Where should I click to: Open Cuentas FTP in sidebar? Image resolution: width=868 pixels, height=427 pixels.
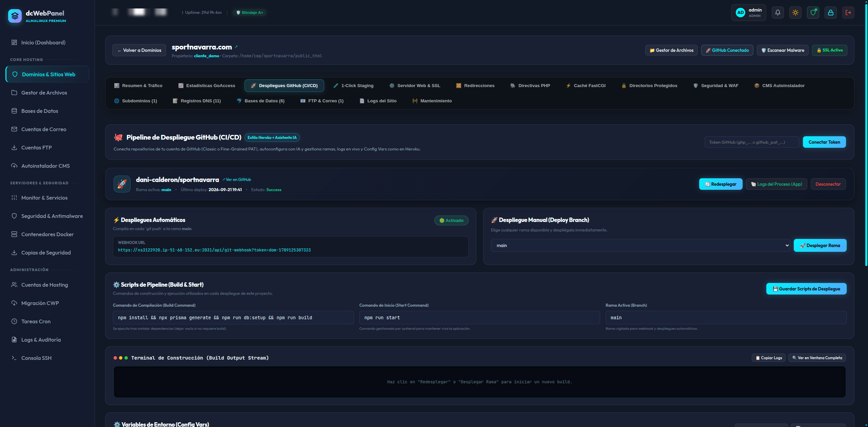pyautogui.click(x=47, y=147)
